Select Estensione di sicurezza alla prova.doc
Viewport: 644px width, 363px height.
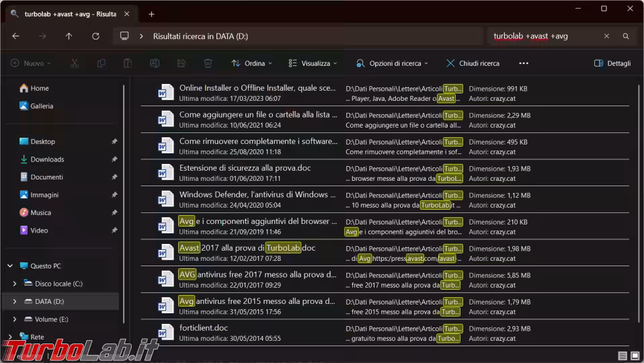point(385,173)
